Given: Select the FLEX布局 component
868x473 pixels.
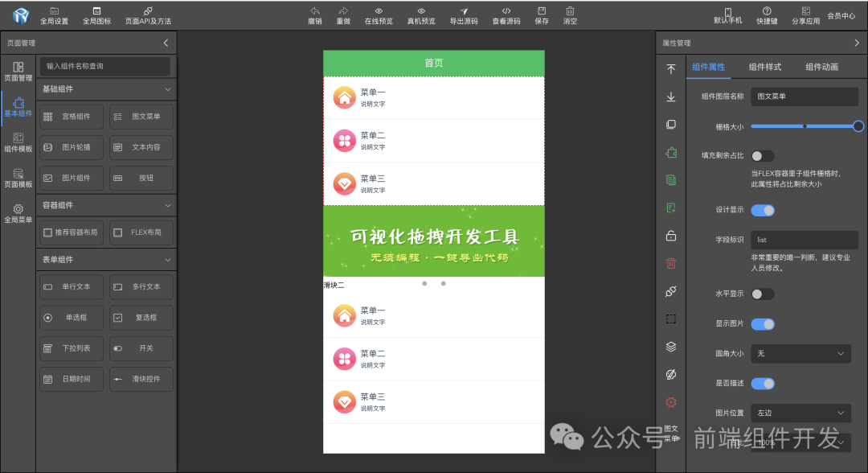Looking at the screenshot, I should tap(141, 232).
